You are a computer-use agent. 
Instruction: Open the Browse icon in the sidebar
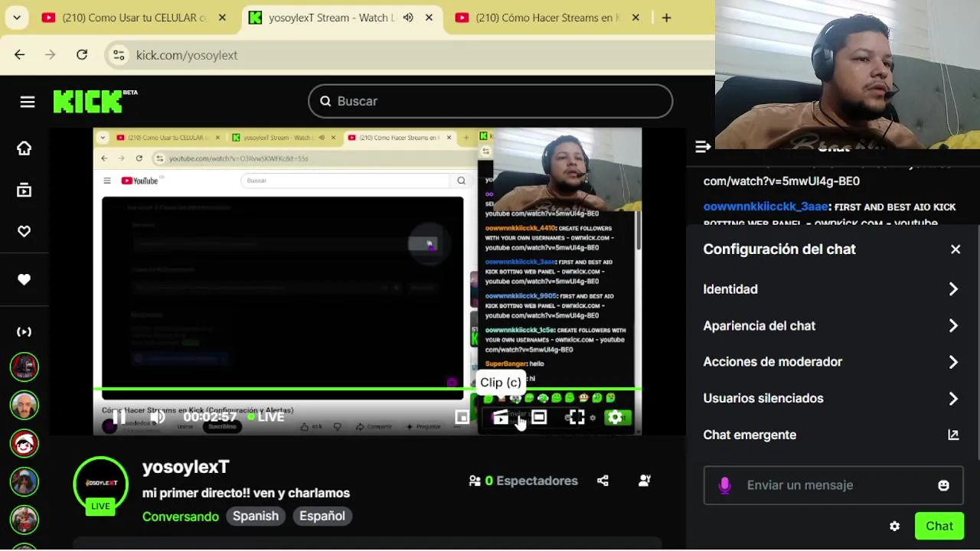(24, 191)
